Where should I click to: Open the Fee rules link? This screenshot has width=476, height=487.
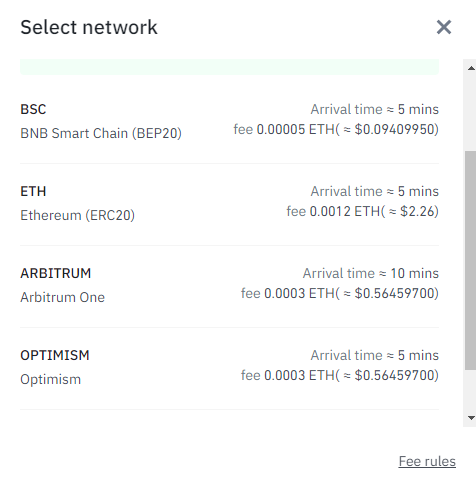pyautogui.click(x=427, y=461)
